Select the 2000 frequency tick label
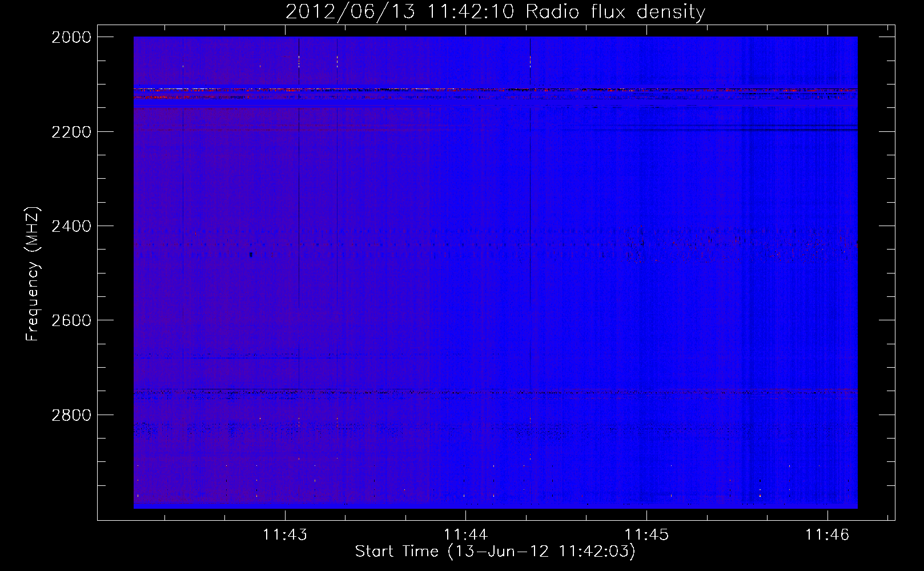Image resolution: width=924 pixels, height=571 pixels. coord(71,37)
